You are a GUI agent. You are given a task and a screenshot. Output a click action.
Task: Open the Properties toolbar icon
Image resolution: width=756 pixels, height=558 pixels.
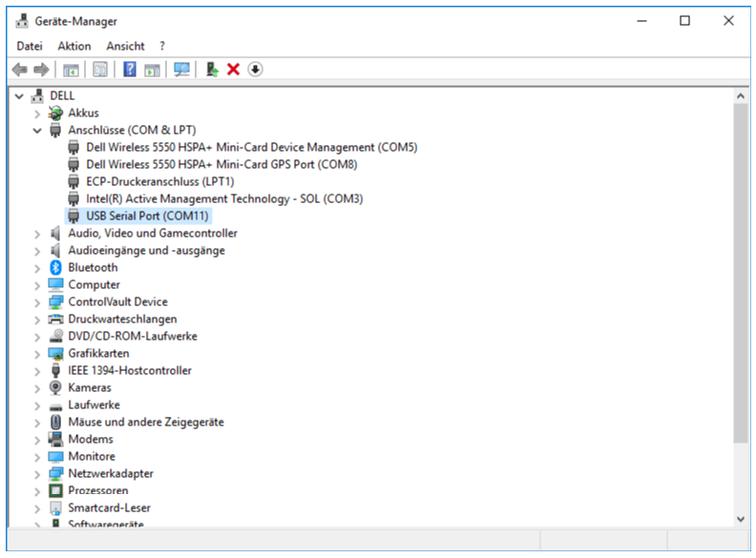pos(100,70)
